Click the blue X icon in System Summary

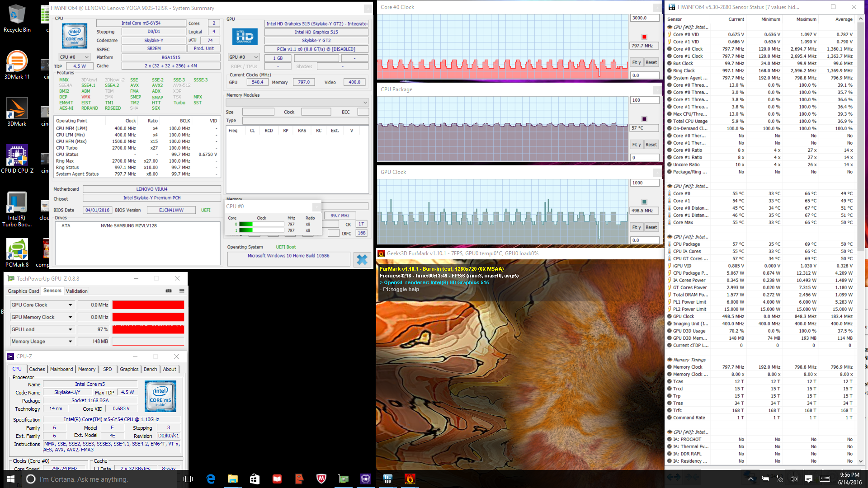tap(362, 259)
